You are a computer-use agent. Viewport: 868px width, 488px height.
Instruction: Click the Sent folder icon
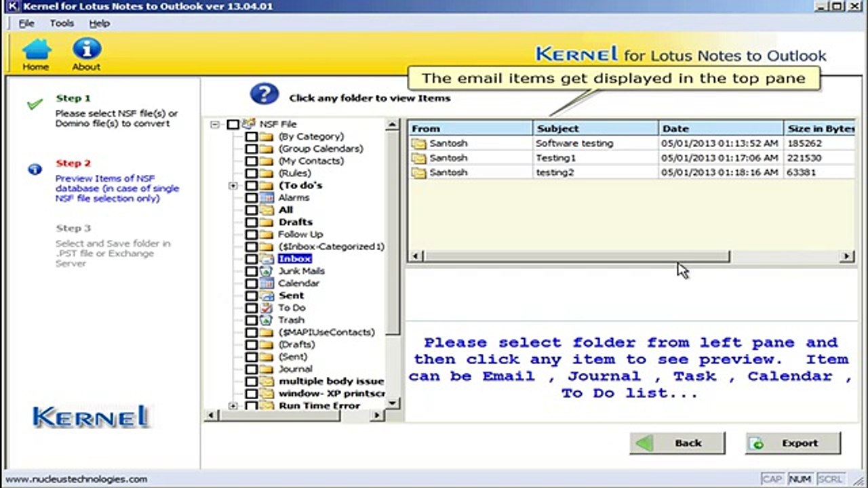(x=267, y=295)
